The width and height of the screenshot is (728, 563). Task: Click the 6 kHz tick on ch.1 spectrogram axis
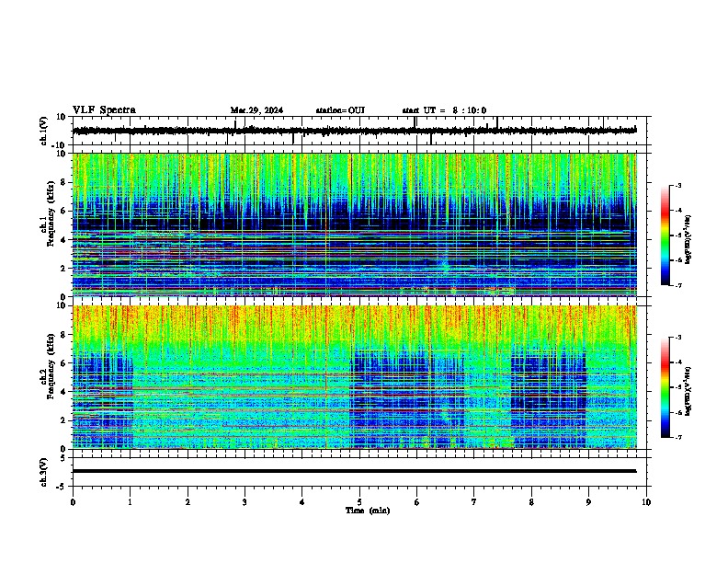pos(63,211)
